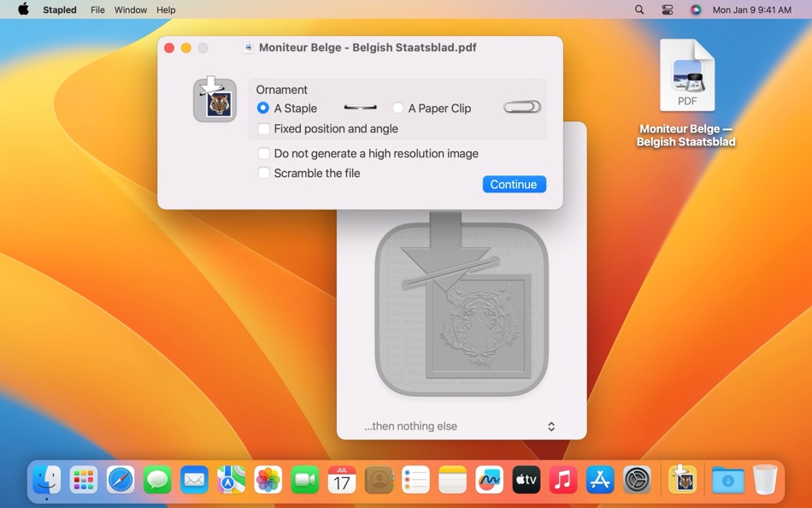
Task: Open Finder from the Dock
Action: 47,480
